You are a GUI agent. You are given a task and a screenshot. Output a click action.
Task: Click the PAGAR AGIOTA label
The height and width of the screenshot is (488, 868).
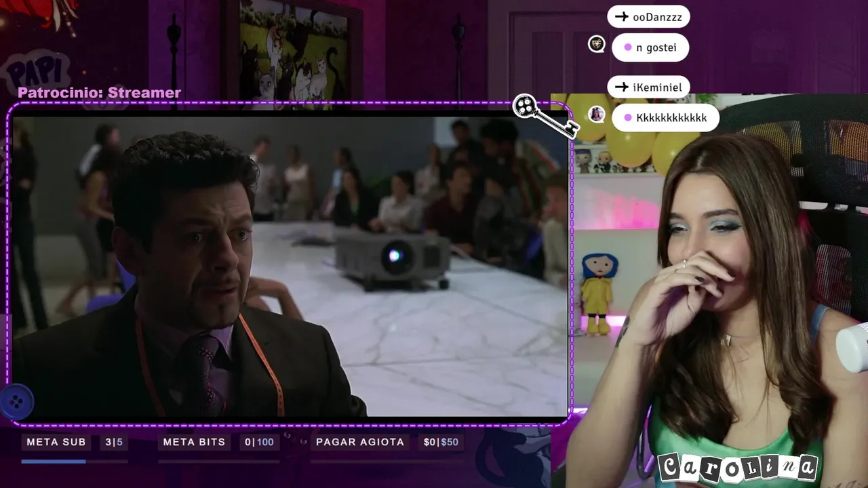coord(360,442)
